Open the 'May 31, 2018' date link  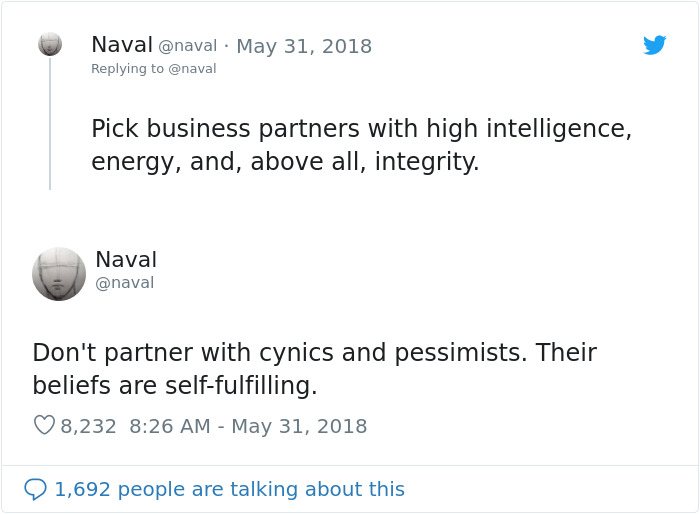[304, 46]
